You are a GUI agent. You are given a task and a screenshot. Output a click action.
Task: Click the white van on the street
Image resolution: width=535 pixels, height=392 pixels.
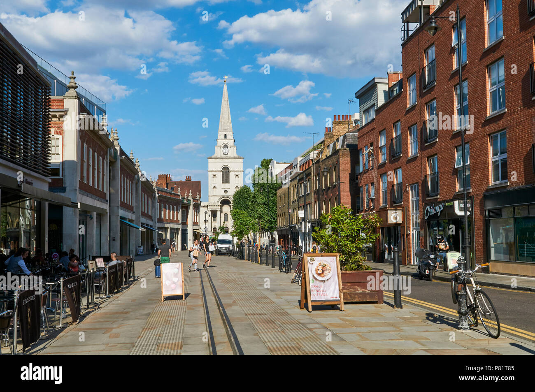click(224, 244)
